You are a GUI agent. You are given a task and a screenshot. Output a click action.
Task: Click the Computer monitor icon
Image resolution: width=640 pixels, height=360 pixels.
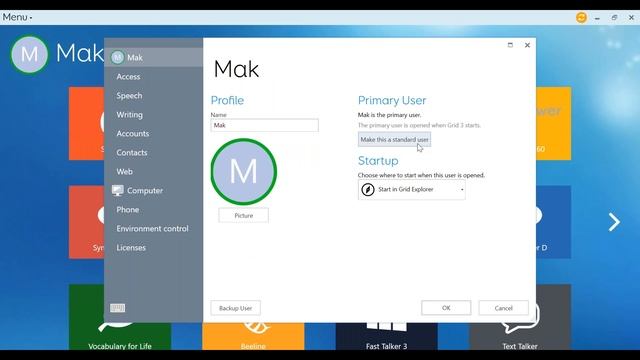(118, 190)
